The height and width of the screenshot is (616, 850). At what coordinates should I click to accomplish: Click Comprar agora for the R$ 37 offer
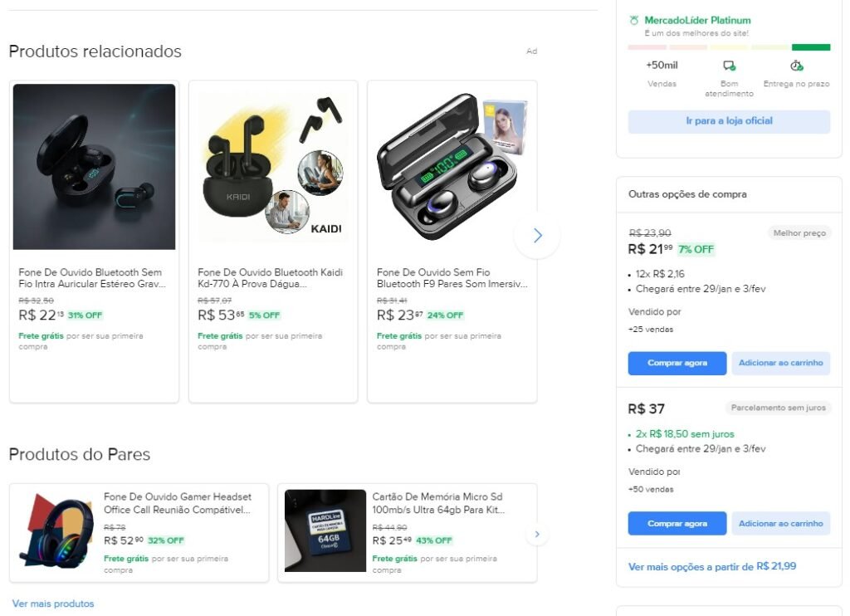[x=677, y=524]
